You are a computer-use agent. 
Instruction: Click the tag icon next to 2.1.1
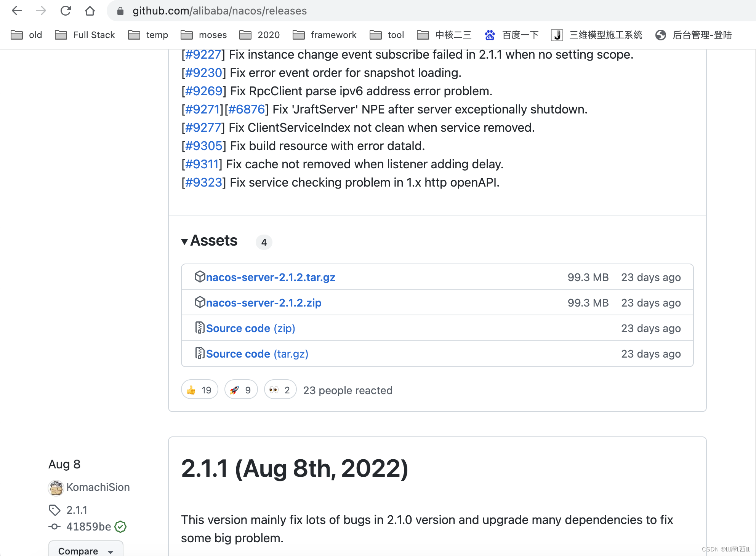point(55,510)
